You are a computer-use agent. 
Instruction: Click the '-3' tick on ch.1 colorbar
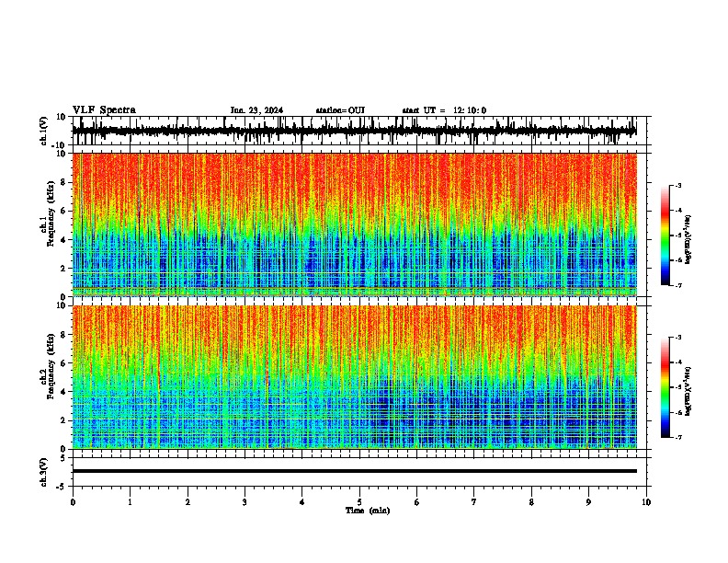pos(677,185)
